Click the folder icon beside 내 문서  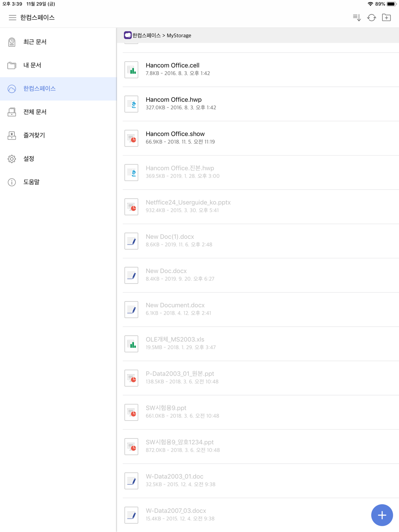(12, 65)
